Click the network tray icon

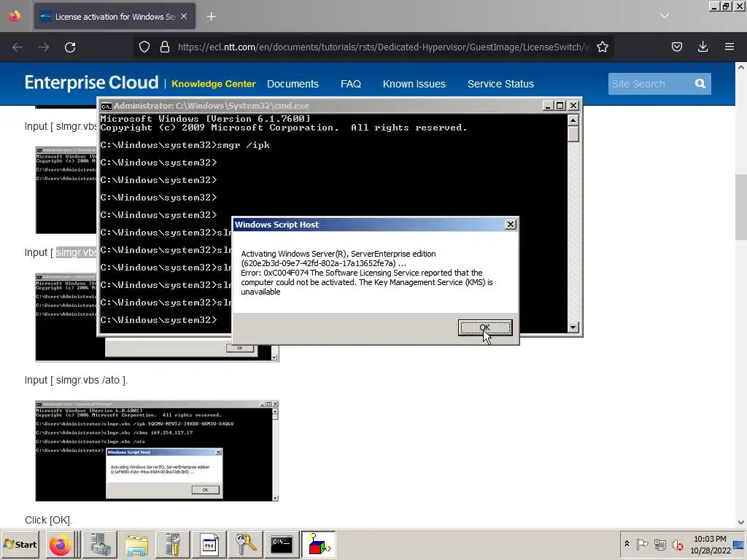coord(659,544)
